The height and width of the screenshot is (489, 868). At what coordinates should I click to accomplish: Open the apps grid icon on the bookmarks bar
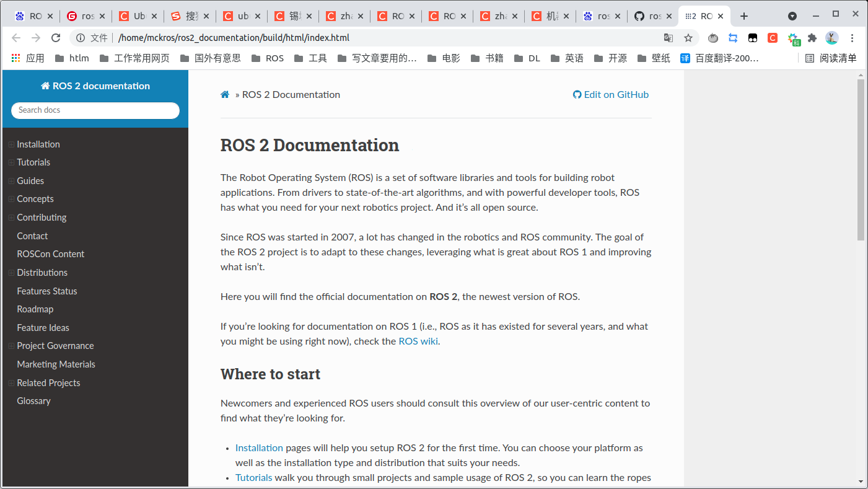(x=15, y=58)
